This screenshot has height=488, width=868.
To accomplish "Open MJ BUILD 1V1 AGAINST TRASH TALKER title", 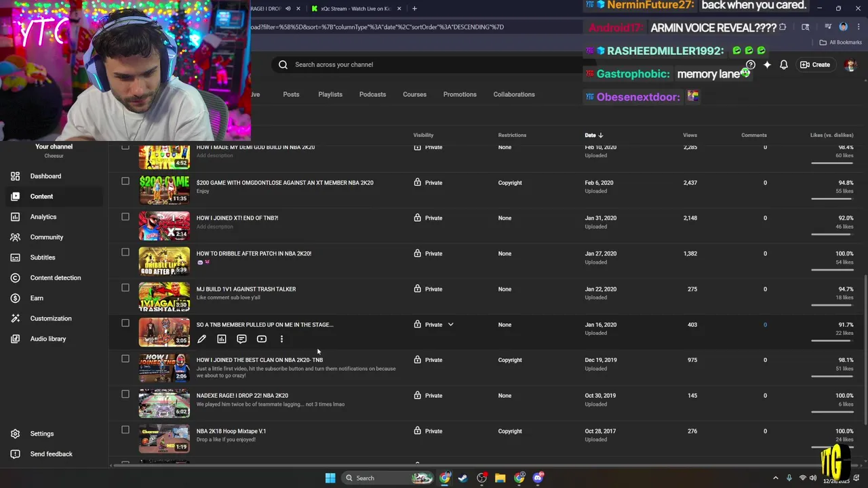I will (x=246, y=289).
